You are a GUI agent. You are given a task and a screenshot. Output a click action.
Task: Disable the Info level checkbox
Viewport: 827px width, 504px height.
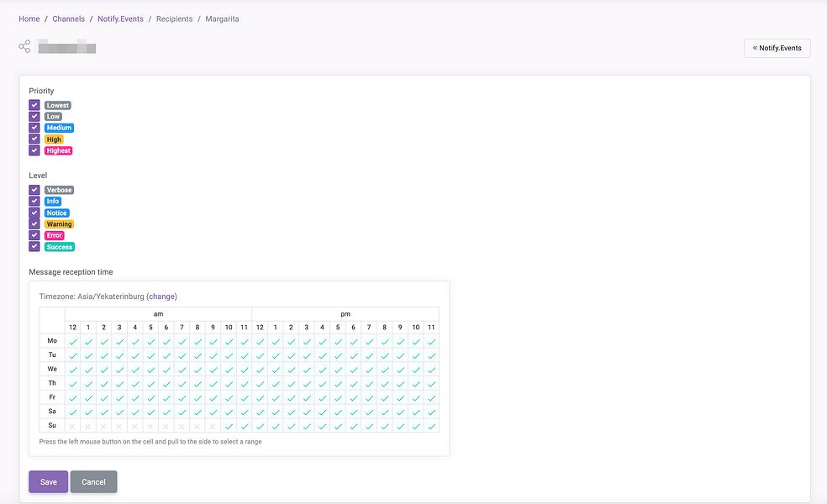click(x=34, y=201)
